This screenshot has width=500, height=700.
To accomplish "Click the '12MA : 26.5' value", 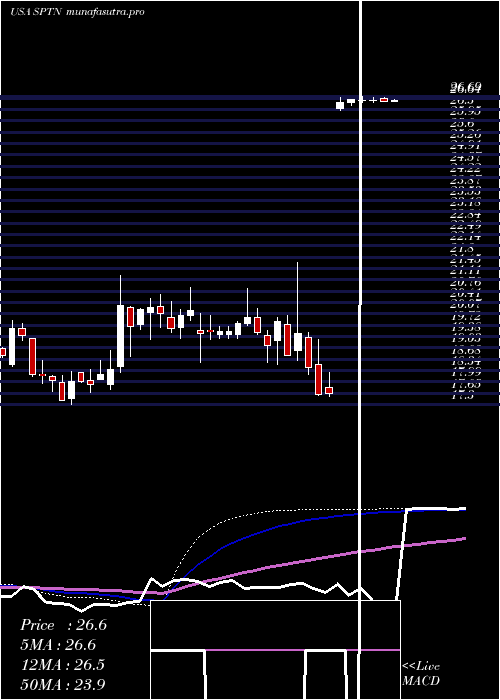I will coord(63,664).
